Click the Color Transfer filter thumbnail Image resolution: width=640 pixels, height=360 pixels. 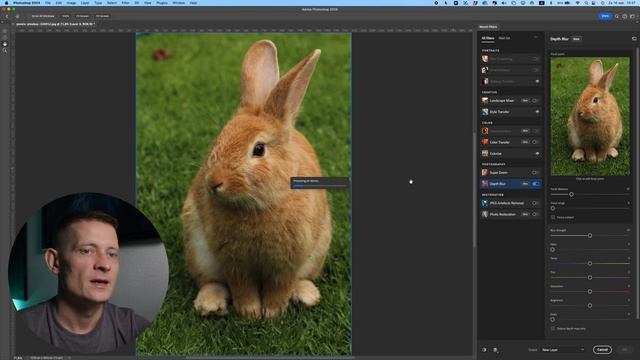pyautogui.click(x=485, y=142)
